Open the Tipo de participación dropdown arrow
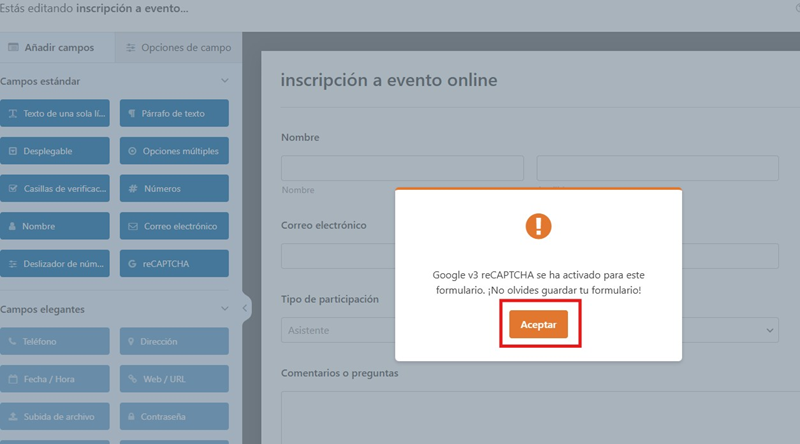This screenshot has height=444, width=800. coord(769,330)
